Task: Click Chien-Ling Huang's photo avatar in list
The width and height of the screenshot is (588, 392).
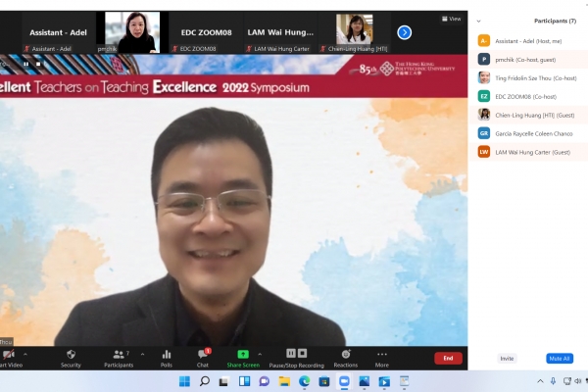Action: 484,115
